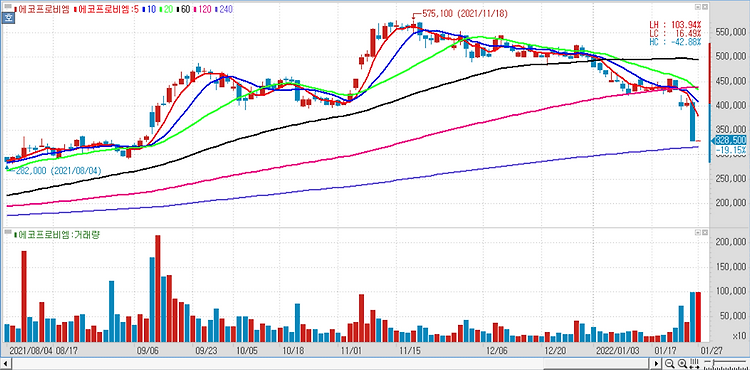Select the 20-day moving average legend

(166, 9)
